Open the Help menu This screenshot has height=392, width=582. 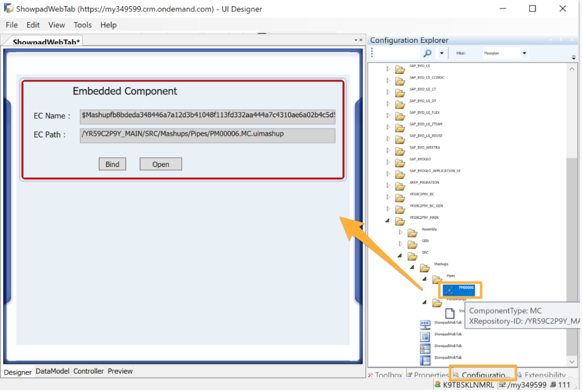coord(108,25)
